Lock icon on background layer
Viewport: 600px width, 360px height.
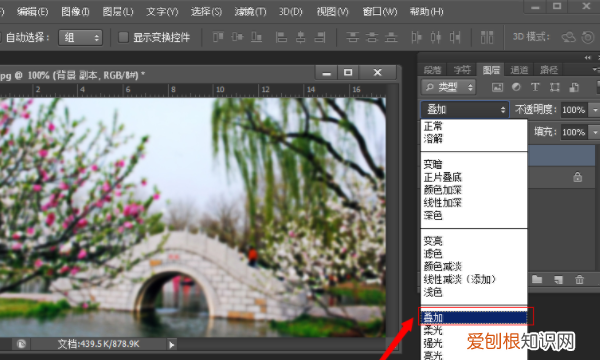[577, 177]
